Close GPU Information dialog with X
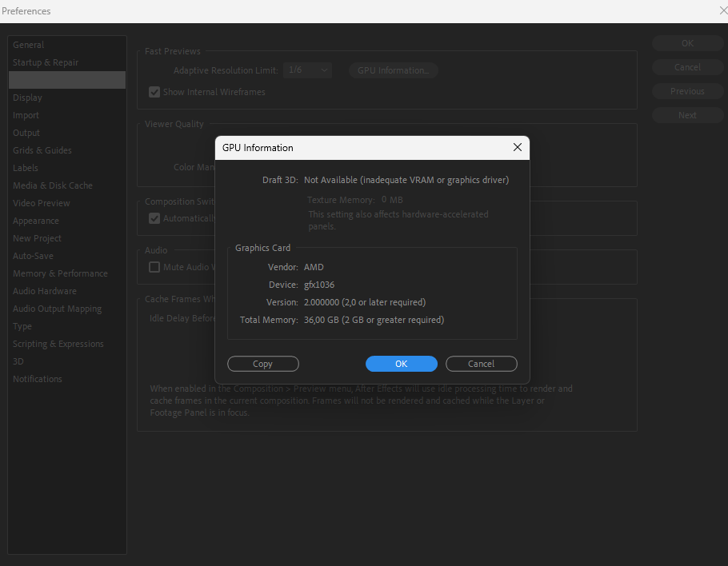This screenshot has height=566, width=728. tap(517, 148)
